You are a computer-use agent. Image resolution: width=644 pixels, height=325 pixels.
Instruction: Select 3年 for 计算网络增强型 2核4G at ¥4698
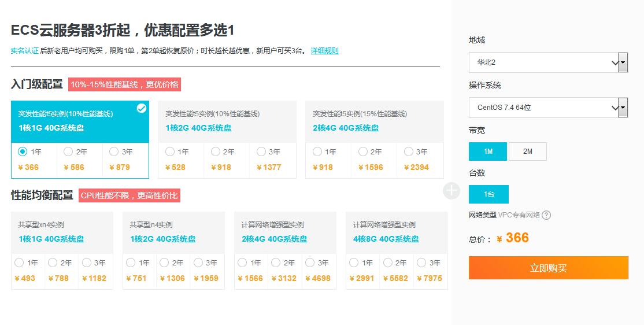(x=310, y=263)
